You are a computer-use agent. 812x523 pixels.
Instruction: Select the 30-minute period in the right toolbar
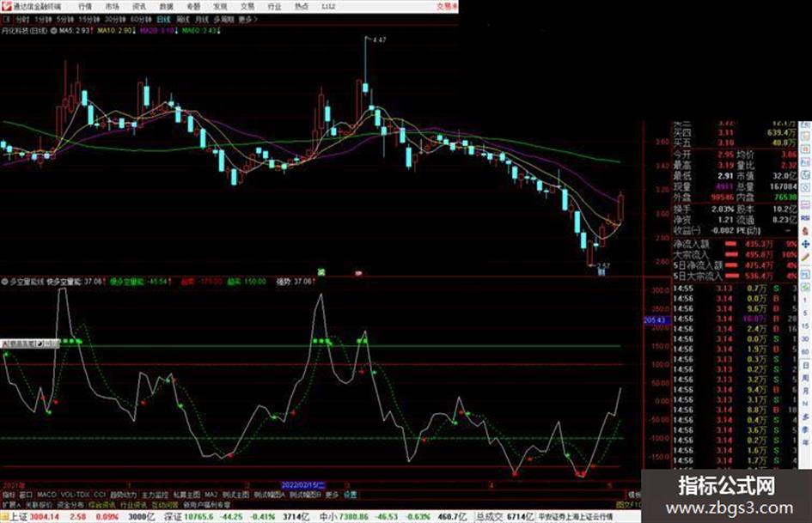805,339
